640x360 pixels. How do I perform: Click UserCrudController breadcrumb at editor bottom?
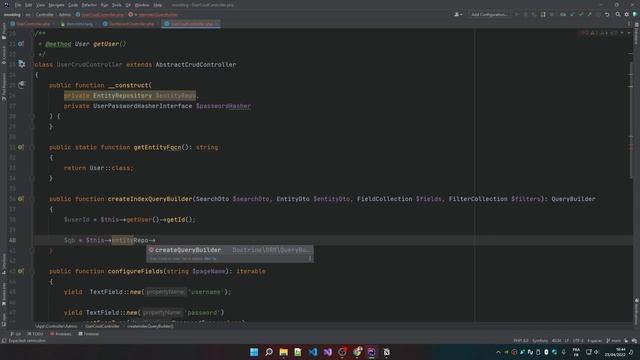point(102,326)
